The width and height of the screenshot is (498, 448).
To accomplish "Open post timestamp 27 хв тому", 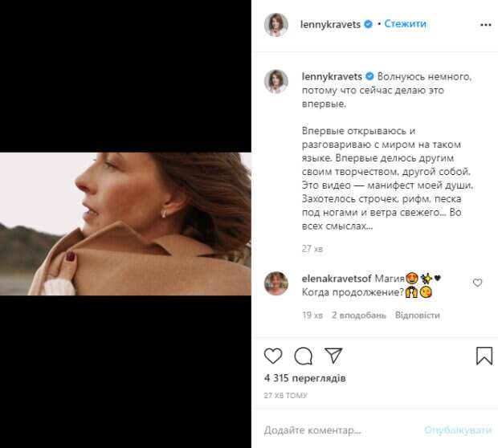I will (x=286, y=395).
